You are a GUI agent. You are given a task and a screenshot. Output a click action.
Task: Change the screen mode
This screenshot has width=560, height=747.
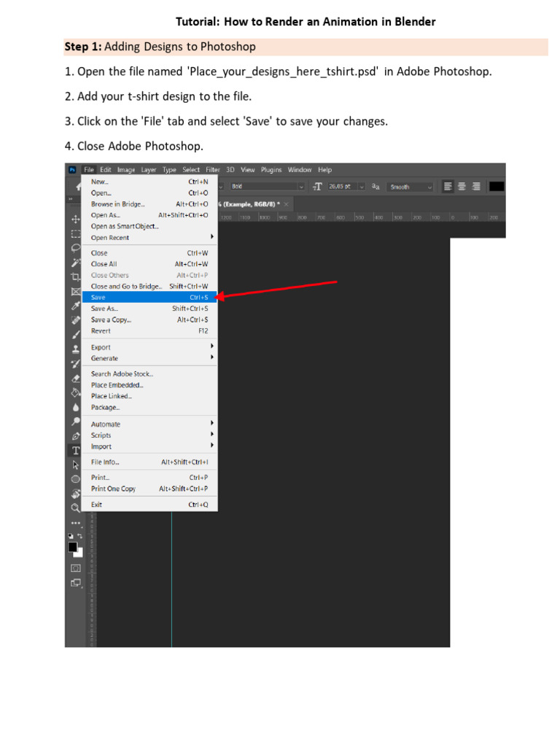75,583
